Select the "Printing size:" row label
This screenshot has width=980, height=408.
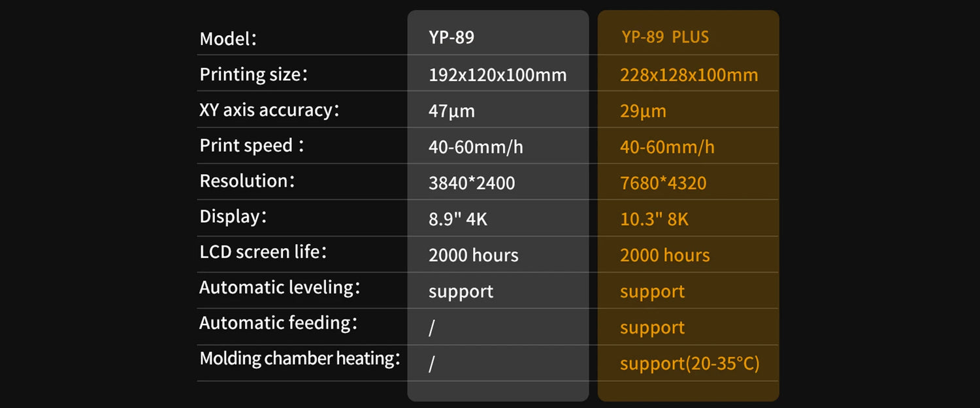click(253, 74)
